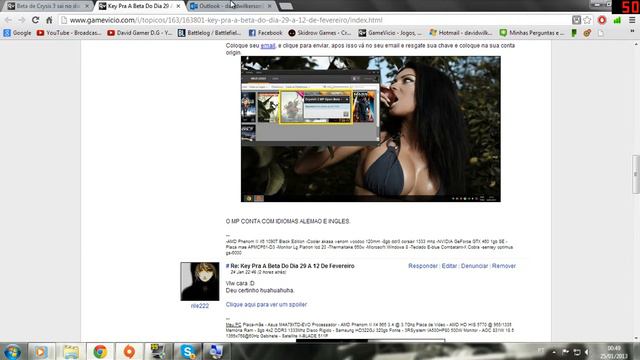This screenshot has width=640, height=360.
Task: Click Remover on the reply
Action: coord(504,266)
